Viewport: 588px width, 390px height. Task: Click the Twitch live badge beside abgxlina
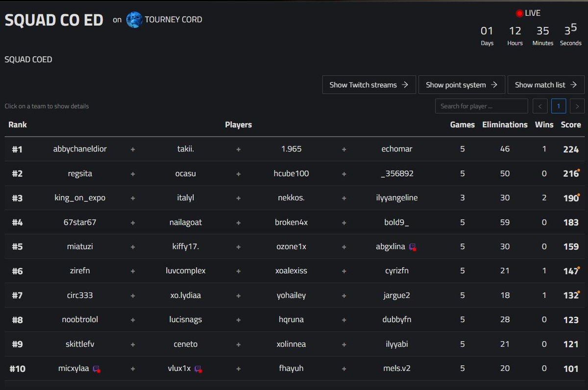point(412,247)
